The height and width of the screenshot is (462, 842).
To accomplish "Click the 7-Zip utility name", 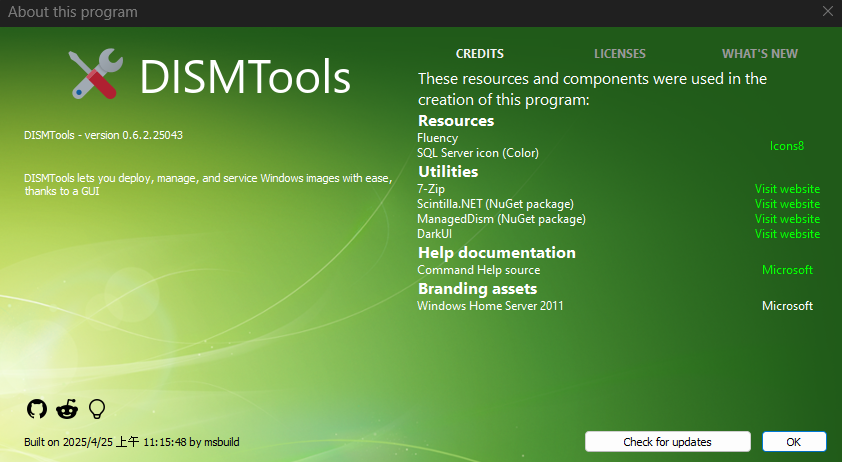I will click(431, 189).
